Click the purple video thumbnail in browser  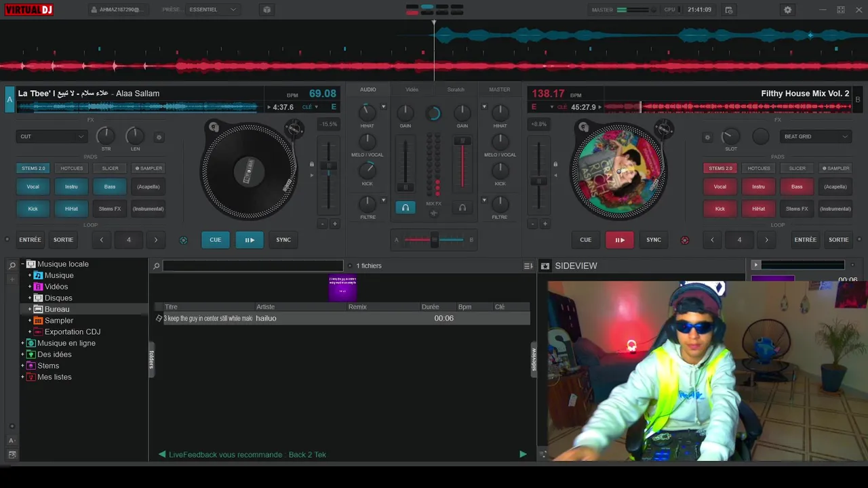click(x=342, y=287)
